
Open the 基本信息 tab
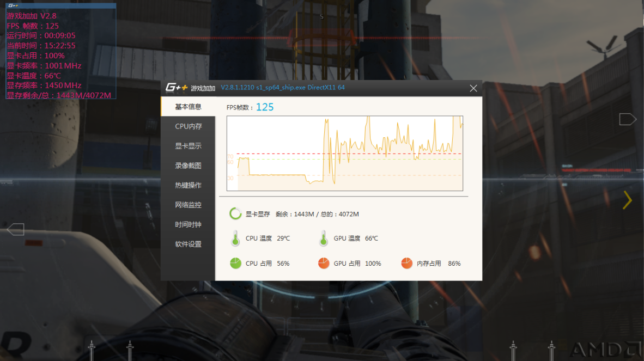coord(188,107)
